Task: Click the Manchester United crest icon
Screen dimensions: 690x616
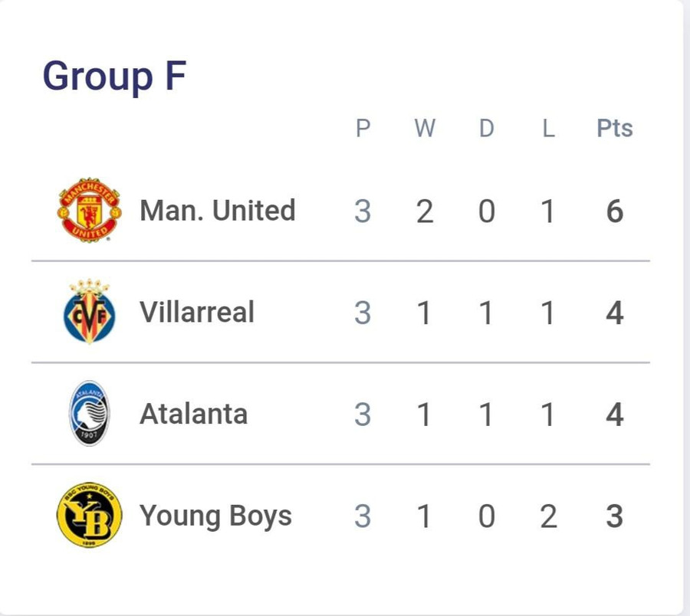Action: 90,210
